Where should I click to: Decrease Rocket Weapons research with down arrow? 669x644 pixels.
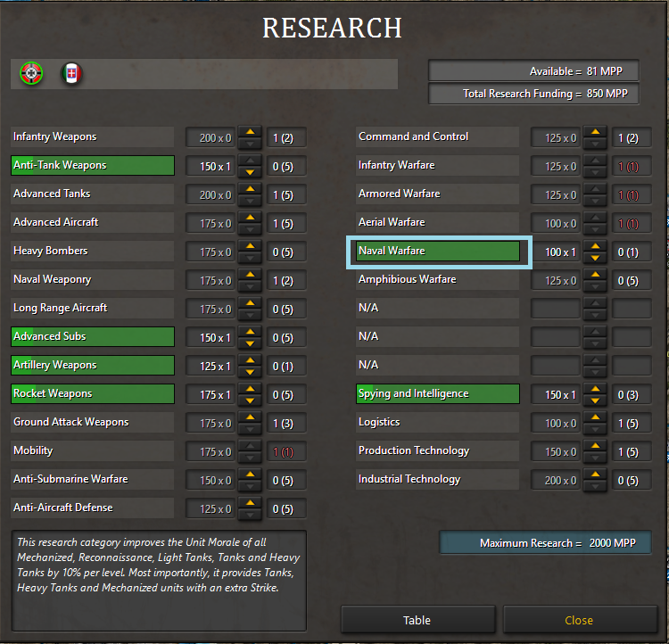[251, 400]
